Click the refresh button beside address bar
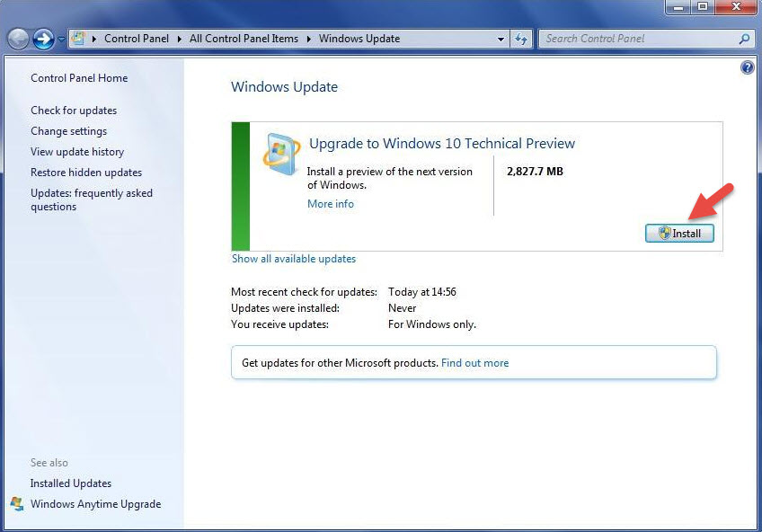 (x=522, y=39)
